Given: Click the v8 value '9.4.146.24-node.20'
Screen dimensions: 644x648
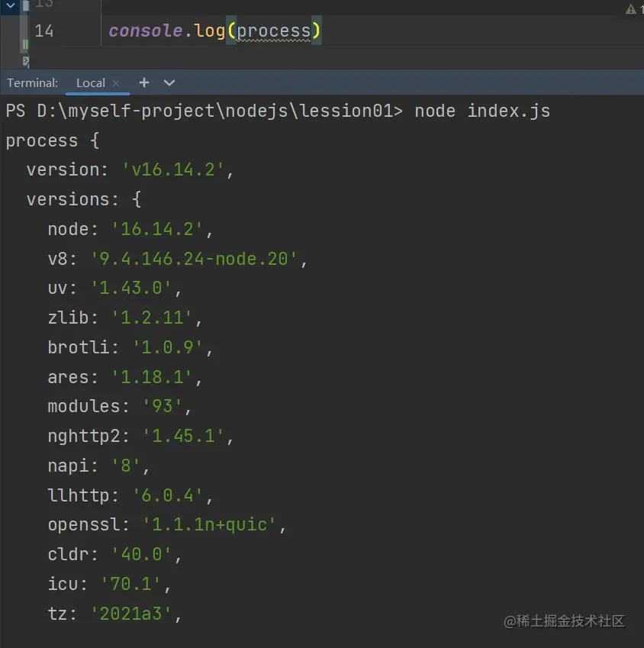Looking at the screenshot, I should click(194, 259).
